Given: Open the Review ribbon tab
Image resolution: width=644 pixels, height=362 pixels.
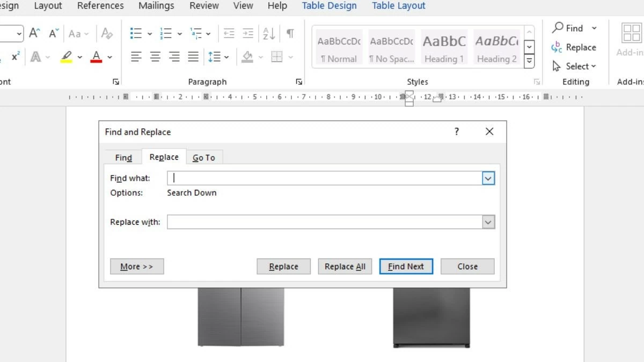Looking at the screenshot, I should click(203, 6).
